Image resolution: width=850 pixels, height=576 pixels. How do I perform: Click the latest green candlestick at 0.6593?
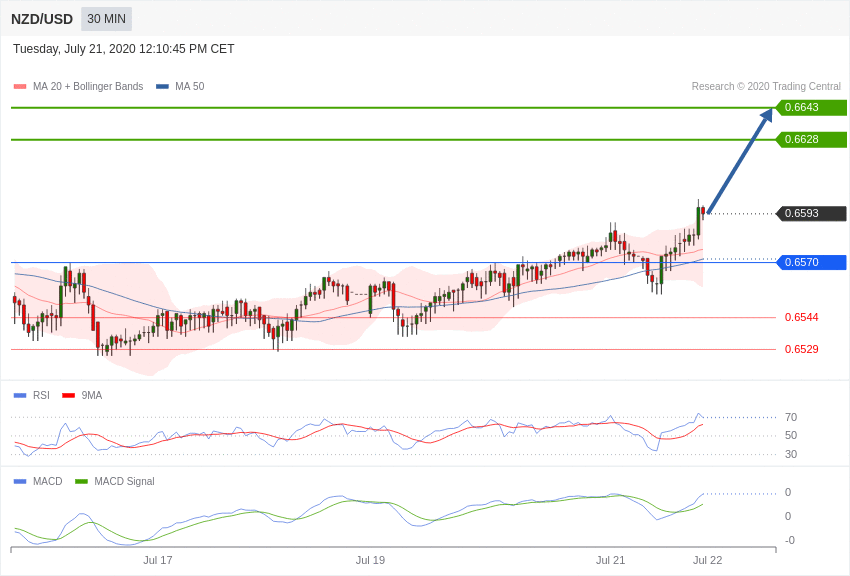click(x=699, y=221)
